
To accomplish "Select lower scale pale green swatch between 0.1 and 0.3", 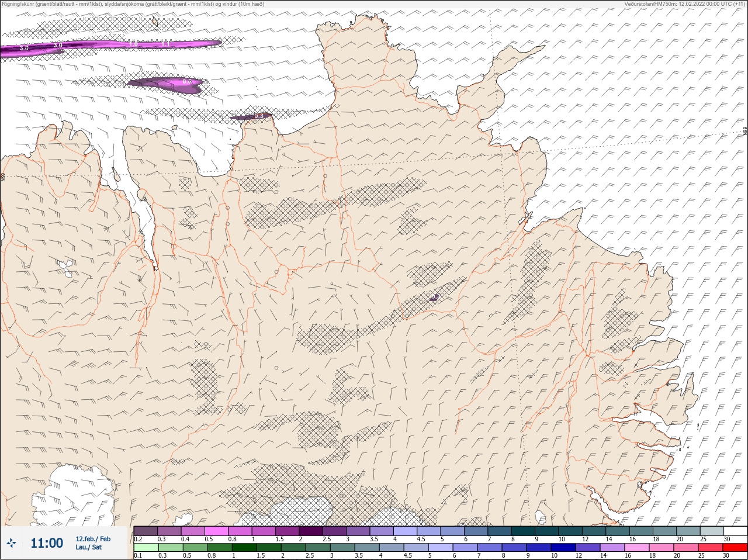I will 146,548.
